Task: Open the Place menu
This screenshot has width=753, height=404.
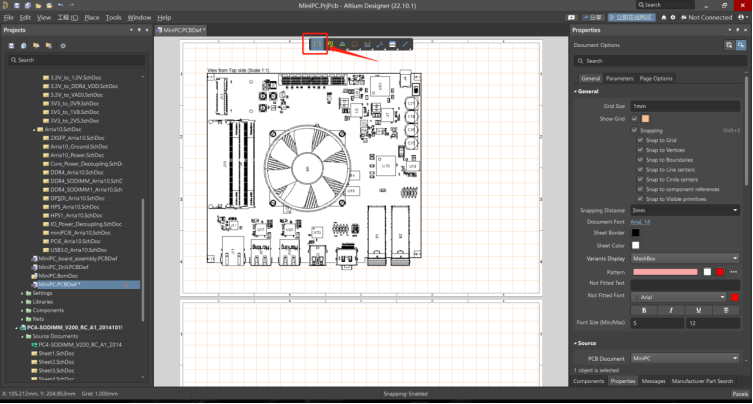Action: pos(92,17)
